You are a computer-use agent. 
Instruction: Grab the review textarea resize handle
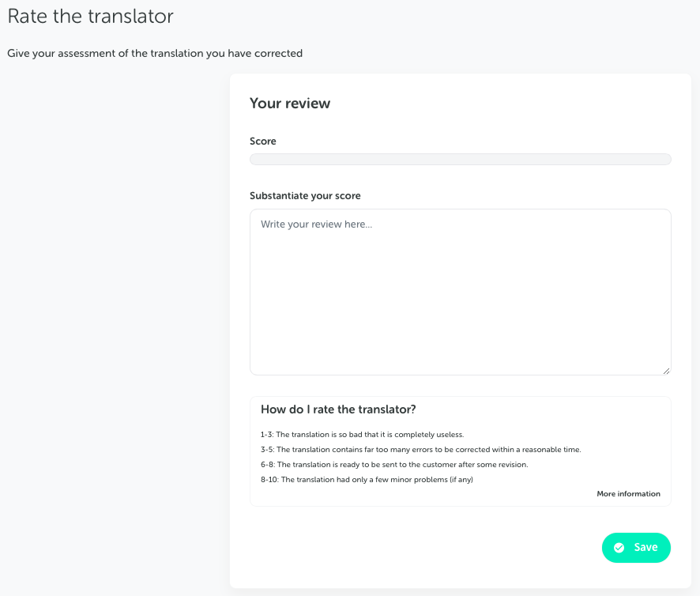click(666, 370)
